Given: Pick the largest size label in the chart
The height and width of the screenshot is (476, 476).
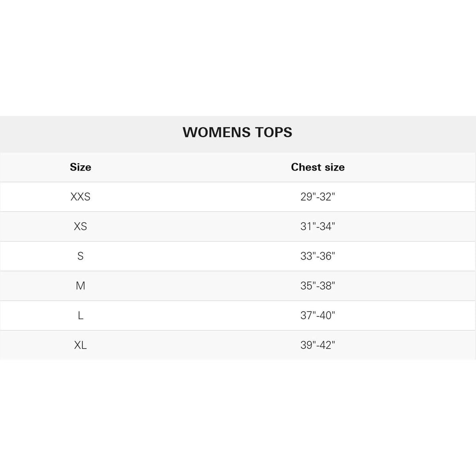Looking at the screenshot, I should click(x=80, y=345).
